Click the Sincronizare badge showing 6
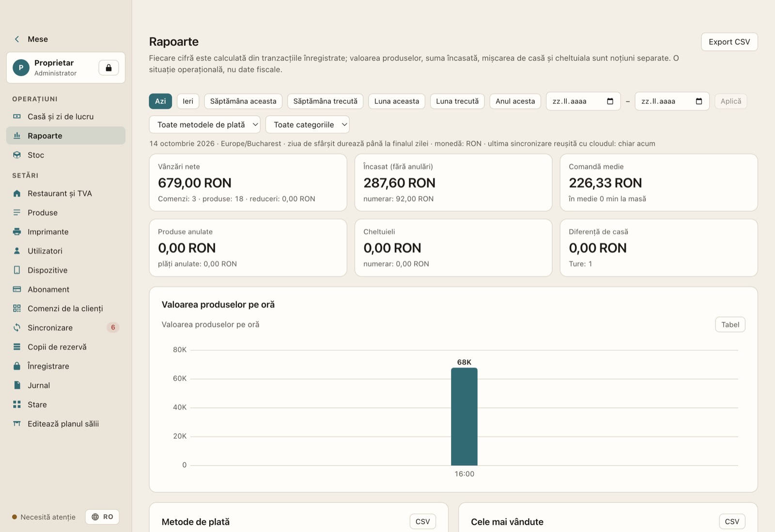 click(x=113, y=328)
